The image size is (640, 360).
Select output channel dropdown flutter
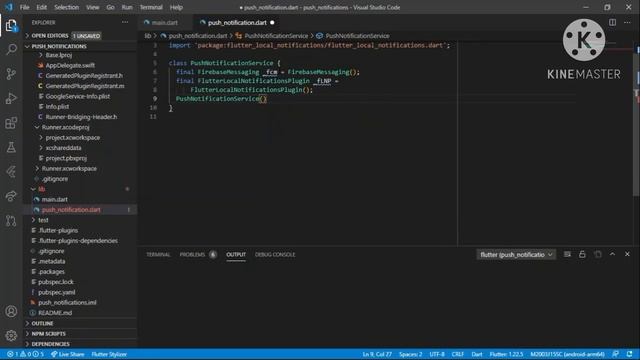516,255
